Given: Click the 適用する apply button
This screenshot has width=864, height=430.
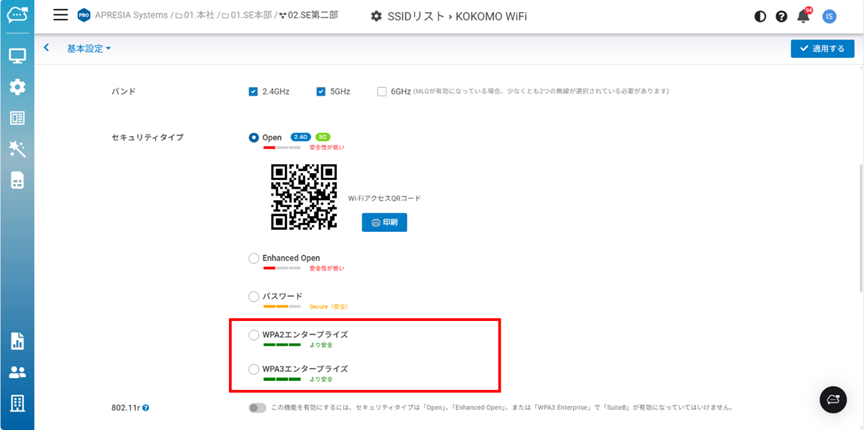Looking at the screenshot, I should point(822,49).
